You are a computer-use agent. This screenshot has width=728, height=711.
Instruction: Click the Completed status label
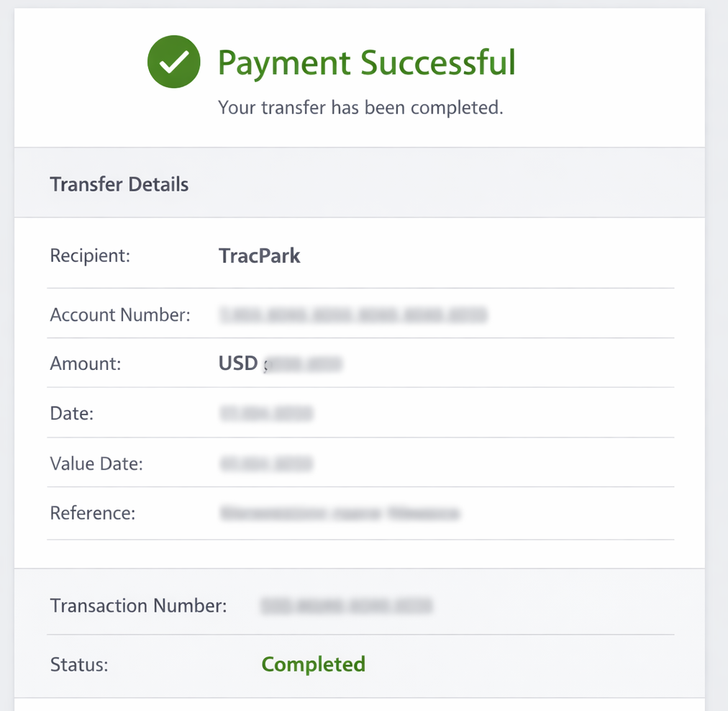point(313,664)
